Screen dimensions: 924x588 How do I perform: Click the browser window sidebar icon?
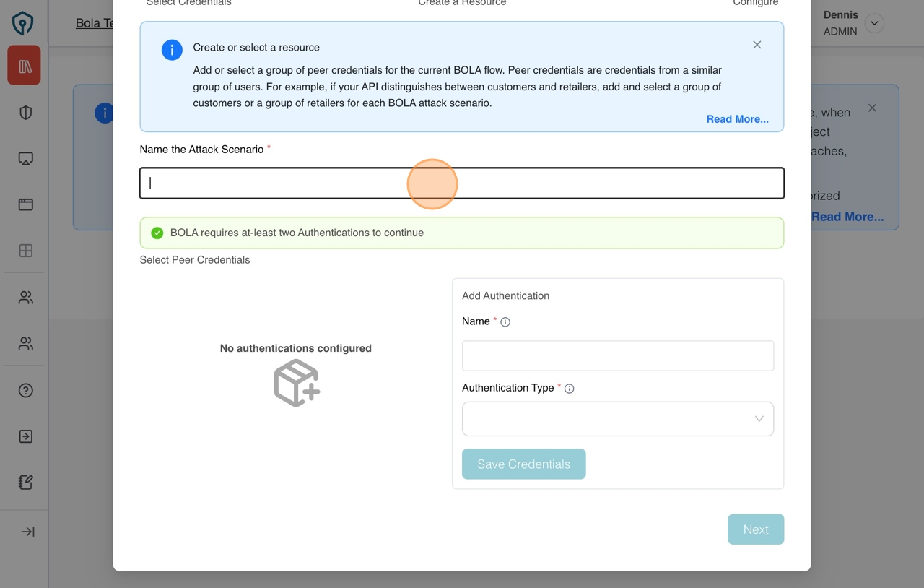coord(26,204)
